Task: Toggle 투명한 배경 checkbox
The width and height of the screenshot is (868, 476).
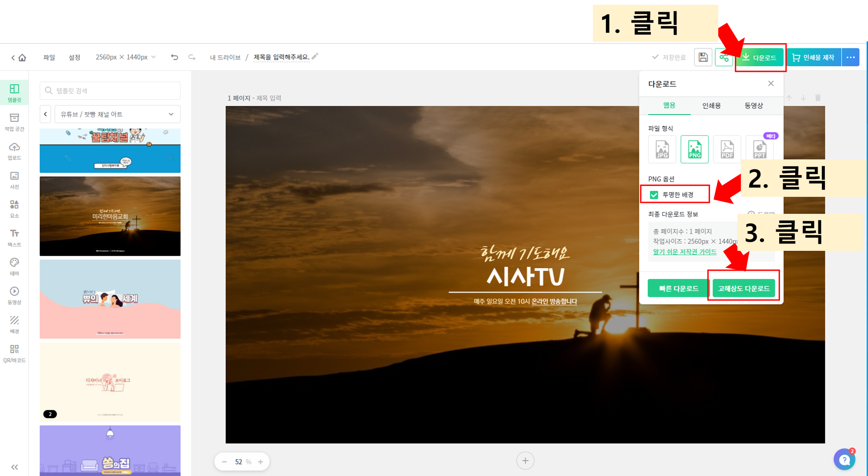Action: click(x=654, y=195)
